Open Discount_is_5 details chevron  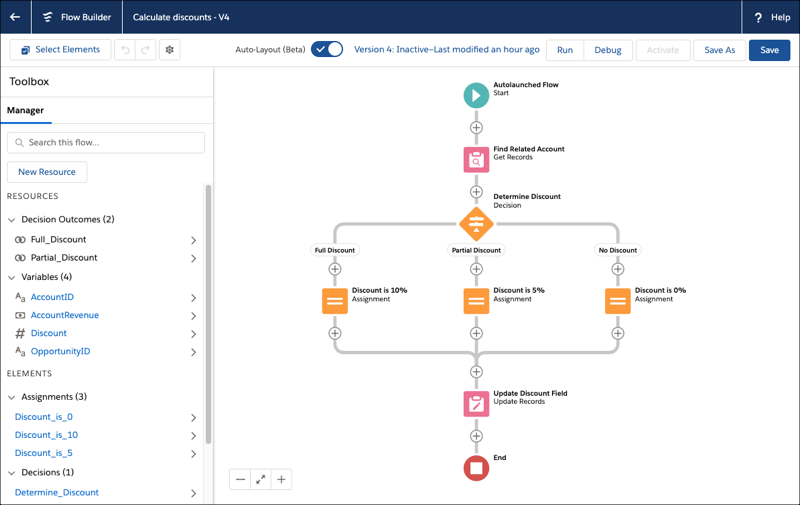tap(193, 454)
